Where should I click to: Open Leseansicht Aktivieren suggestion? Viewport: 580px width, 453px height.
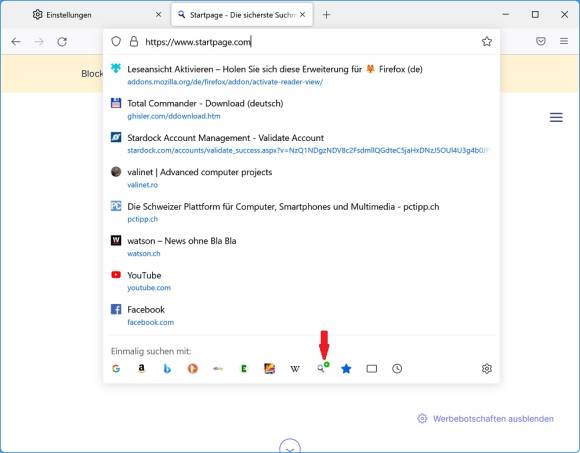click(x=301, y=75)
